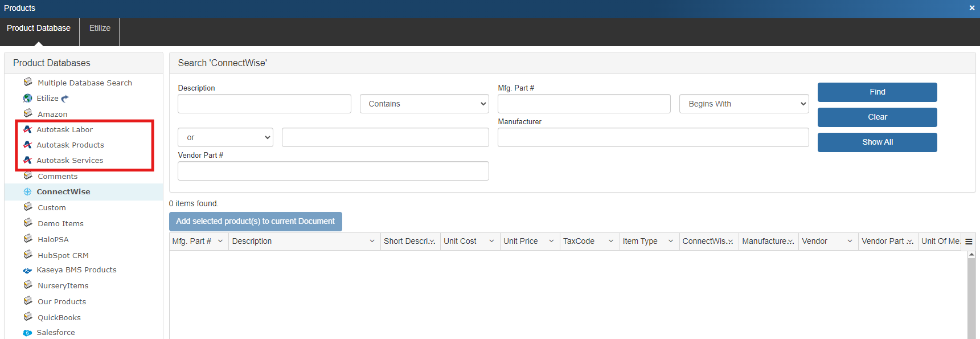Click the Kaseya BMS Products icon
Screen dimensions: 980x339
[x=27, y=271]
